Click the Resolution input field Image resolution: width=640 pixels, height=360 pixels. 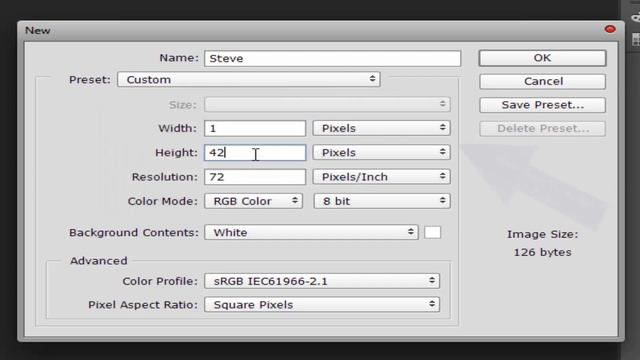click(255, 177)
